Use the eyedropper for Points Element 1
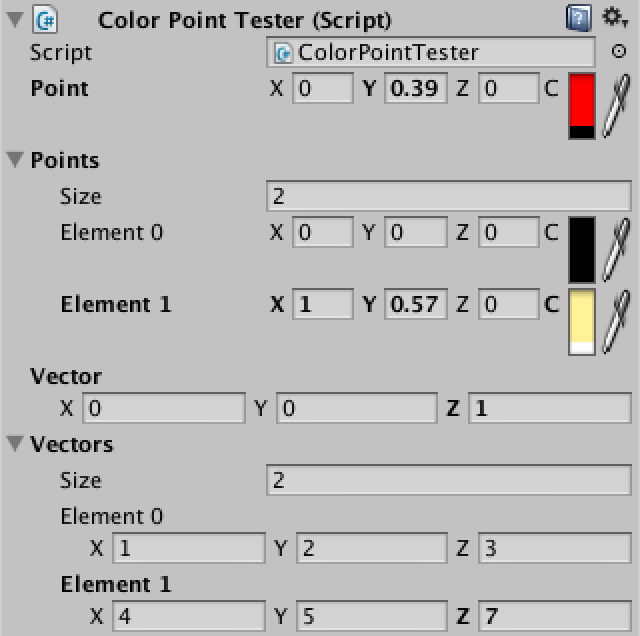The image size is (640, 636). [x=616, y=322]
